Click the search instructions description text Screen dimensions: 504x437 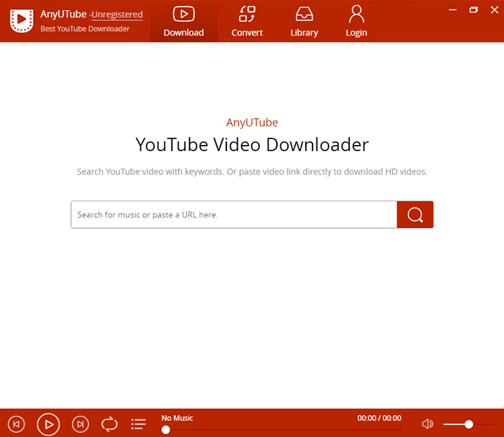point(252,172)
